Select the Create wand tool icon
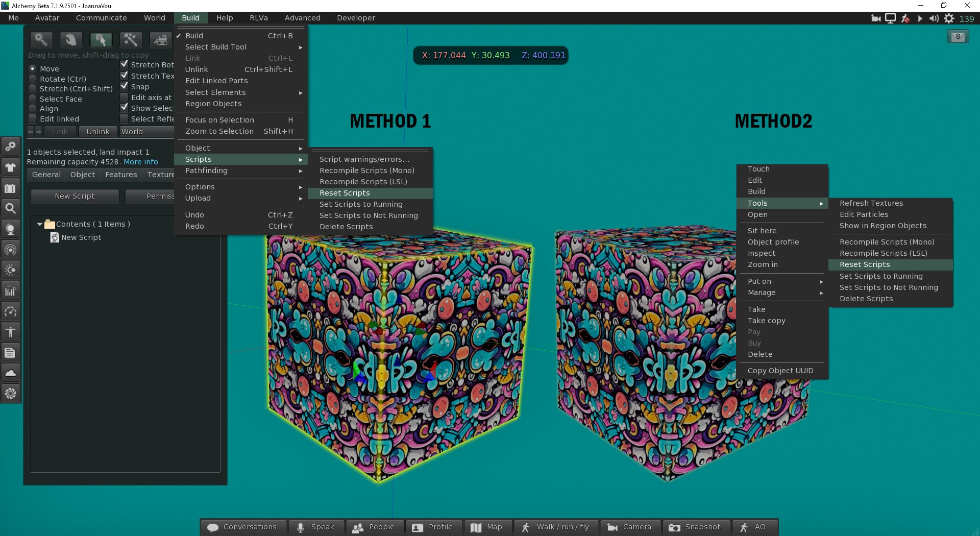This screenshot has width=980, height=536. click(x=131, y=39)
